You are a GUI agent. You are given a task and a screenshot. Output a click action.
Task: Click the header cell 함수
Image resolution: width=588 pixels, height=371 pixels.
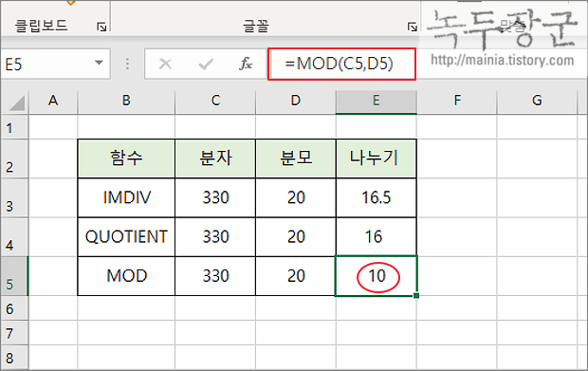[x=126, y=158]
